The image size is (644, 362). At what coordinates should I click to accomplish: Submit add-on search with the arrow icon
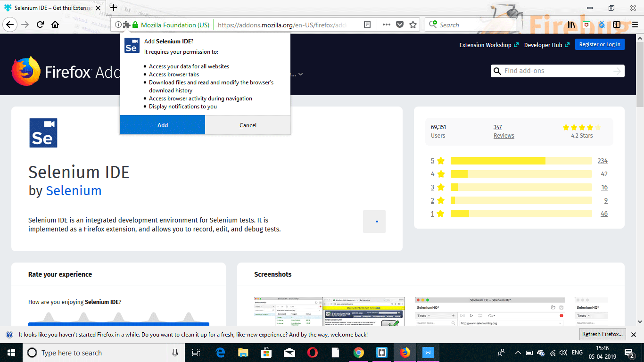point(617,71)
